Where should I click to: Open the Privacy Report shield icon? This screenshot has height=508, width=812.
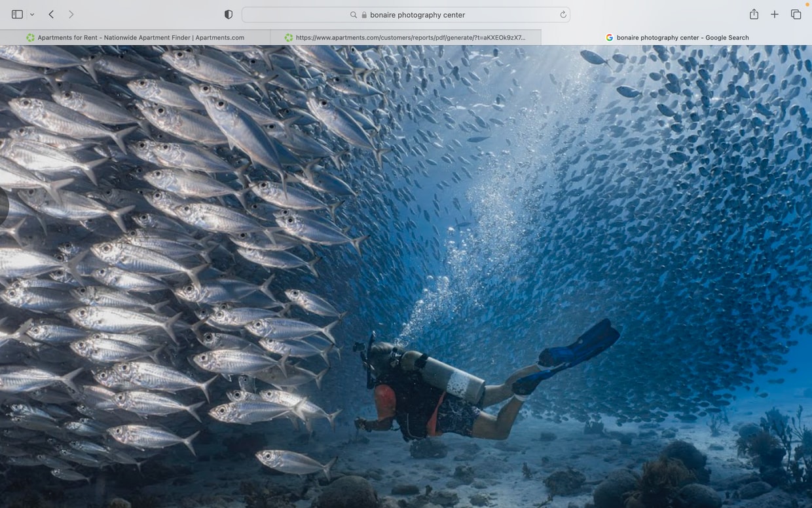[229, 14]
